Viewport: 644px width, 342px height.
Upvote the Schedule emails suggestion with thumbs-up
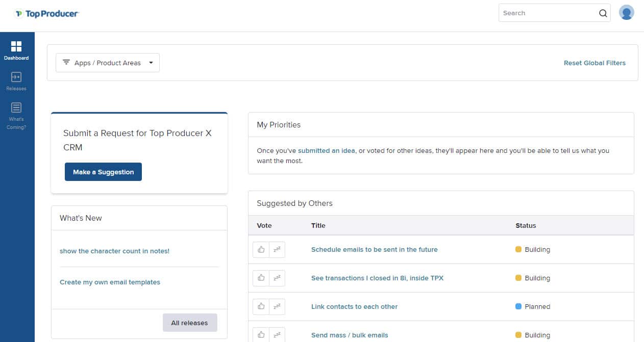(261, 249)
